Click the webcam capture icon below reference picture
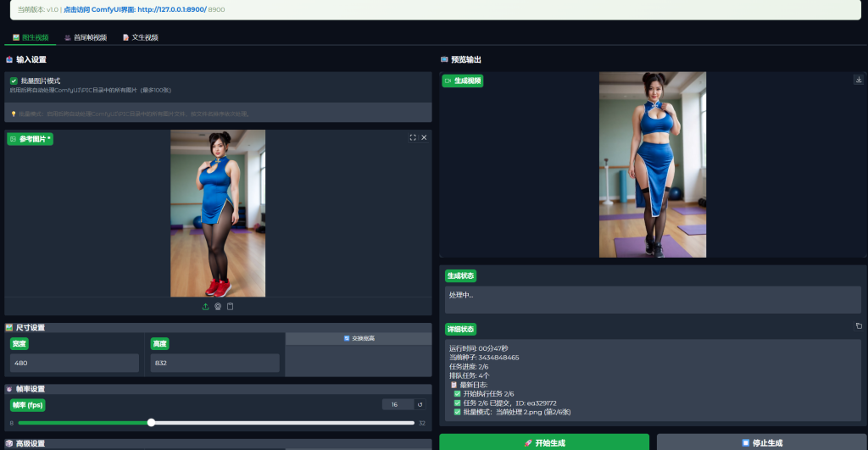Viewport: 868px width, 450px height. (x=218, y=307)
